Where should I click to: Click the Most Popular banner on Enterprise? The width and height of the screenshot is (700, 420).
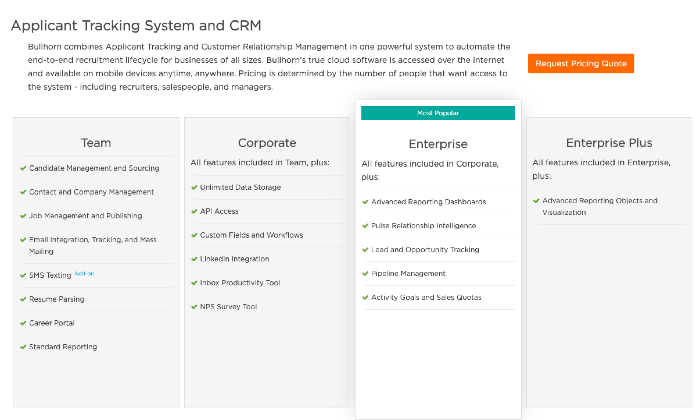tap(438, 113)
